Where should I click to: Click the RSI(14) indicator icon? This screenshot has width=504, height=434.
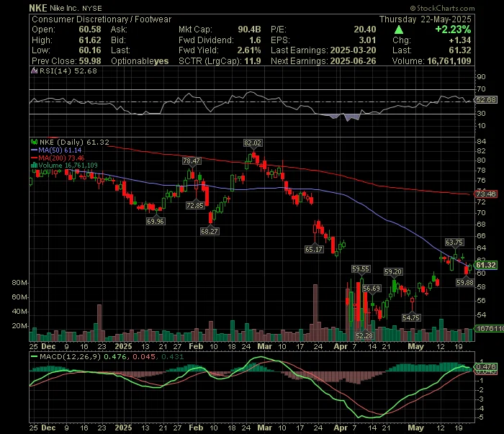point(34,71)
